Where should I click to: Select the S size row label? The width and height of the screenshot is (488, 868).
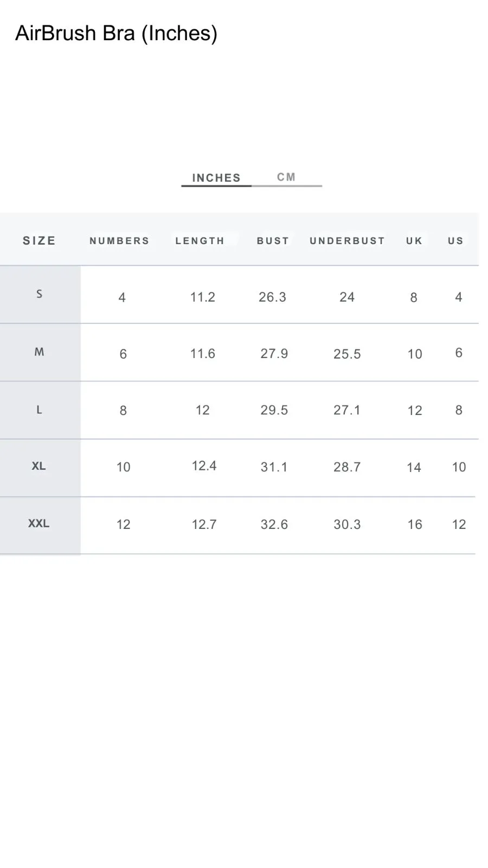click(39, 294)
